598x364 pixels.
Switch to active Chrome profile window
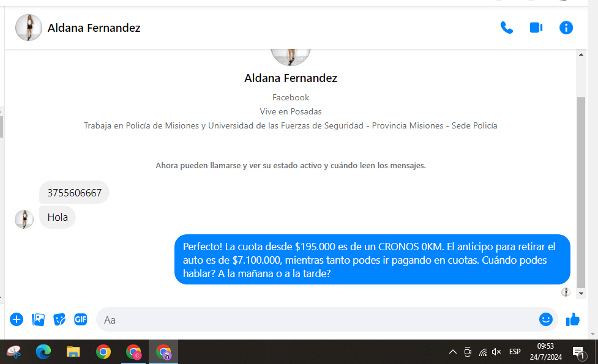coord(163,352)
